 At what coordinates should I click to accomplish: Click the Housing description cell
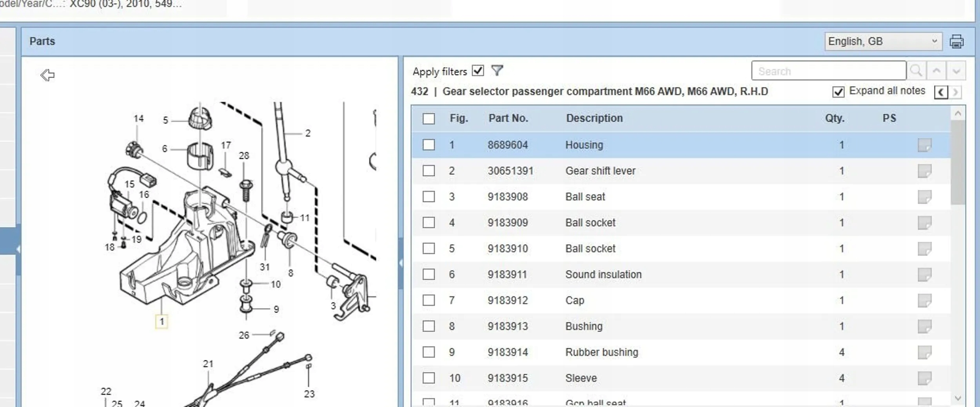coord(584,145)
